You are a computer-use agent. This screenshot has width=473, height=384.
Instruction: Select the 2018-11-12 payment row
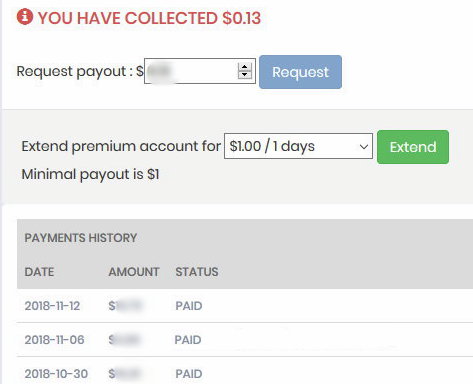245,306
